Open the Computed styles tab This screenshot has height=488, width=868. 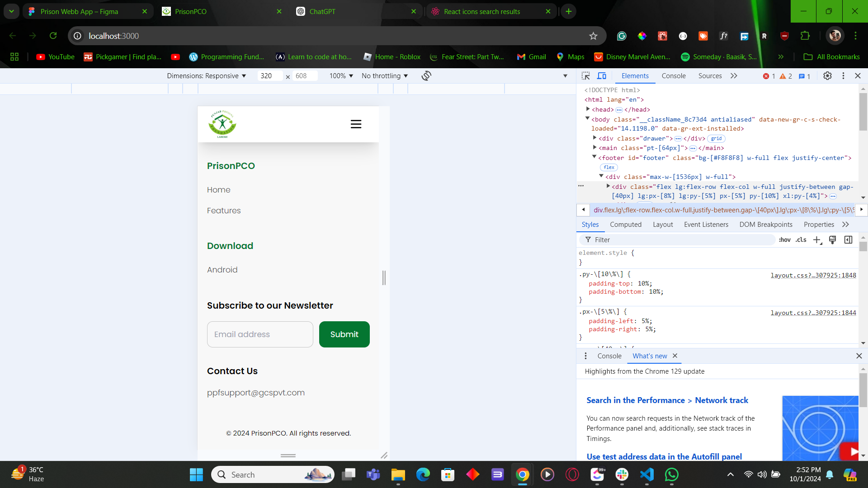(x=625, y=225)
